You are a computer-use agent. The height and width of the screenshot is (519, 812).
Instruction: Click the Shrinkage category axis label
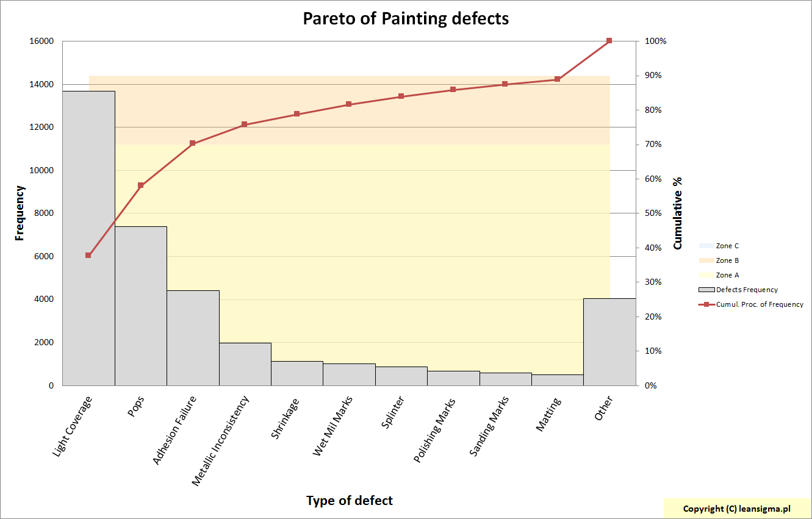coord(286,418)
